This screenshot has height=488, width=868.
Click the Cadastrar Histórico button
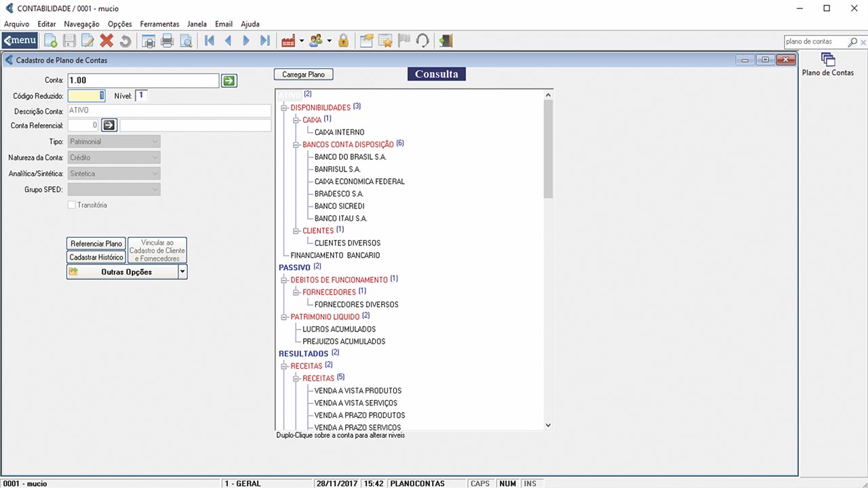(x=96, y=258)
